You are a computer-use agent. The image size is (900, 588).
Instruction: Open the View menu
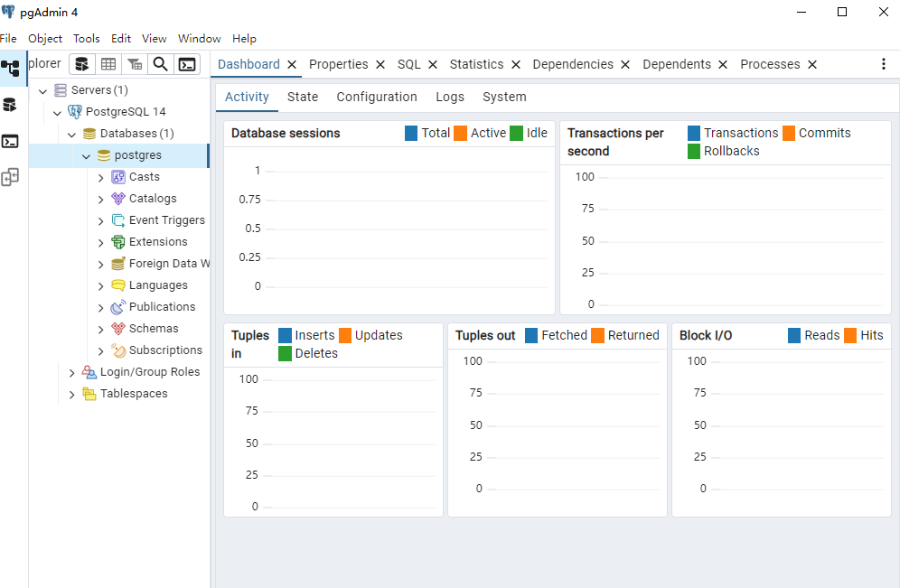[x=154, y=39]
